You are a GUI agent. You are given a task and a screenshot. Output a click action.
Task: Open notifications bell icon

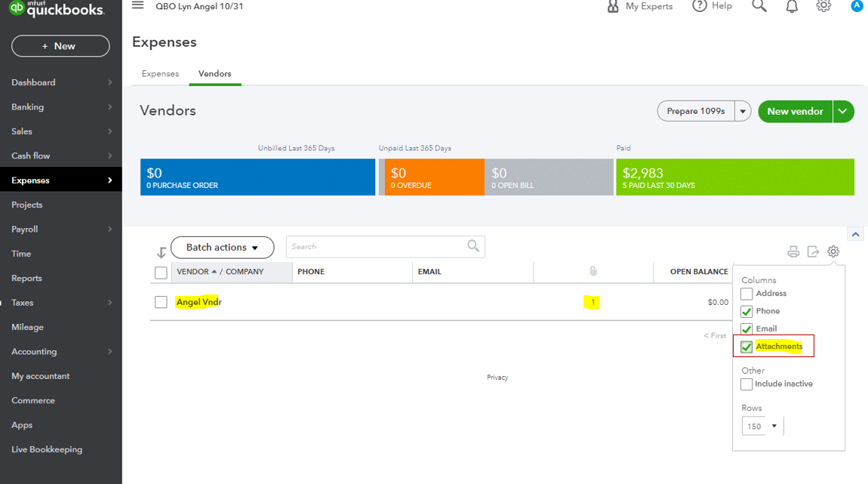coord(793,6)
